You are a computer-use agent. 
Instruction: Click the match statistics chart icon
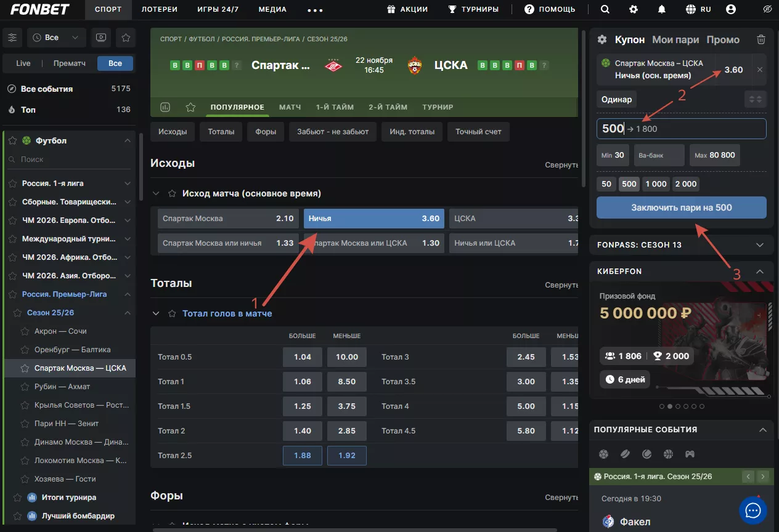165,107
